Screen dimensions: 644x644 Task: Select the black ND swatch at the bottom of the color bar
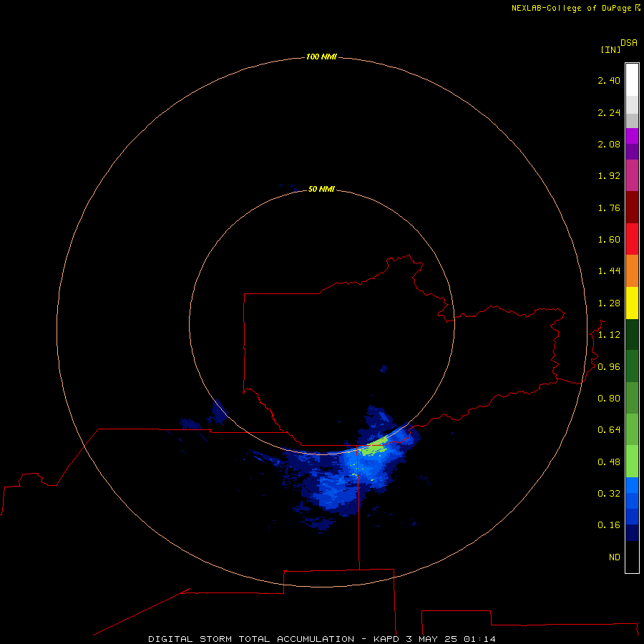coord(632,557)
